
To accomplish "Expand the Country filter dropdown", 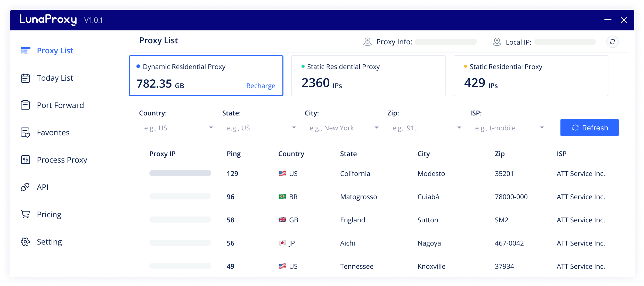I will pos(211,128).
